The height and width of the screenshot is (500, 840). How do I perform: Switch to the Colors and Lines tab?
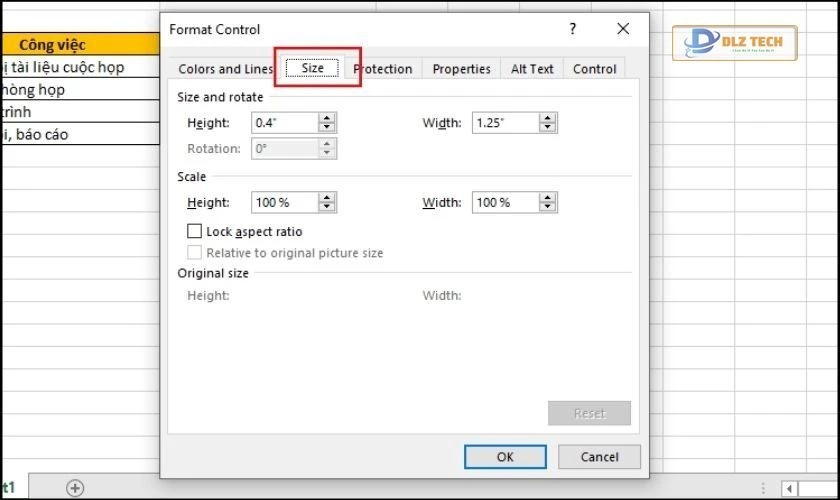pyautogui.click(x=225, y=69)
